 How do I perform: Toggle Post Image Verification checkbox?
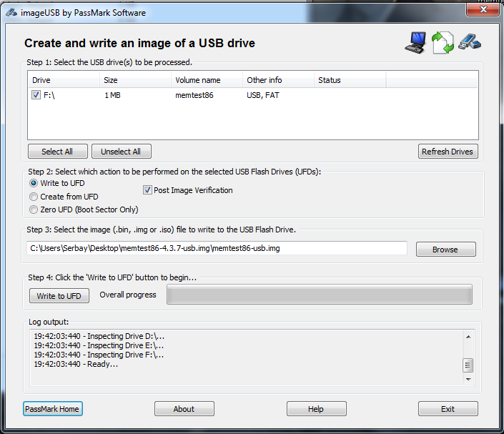coord(147,190)
